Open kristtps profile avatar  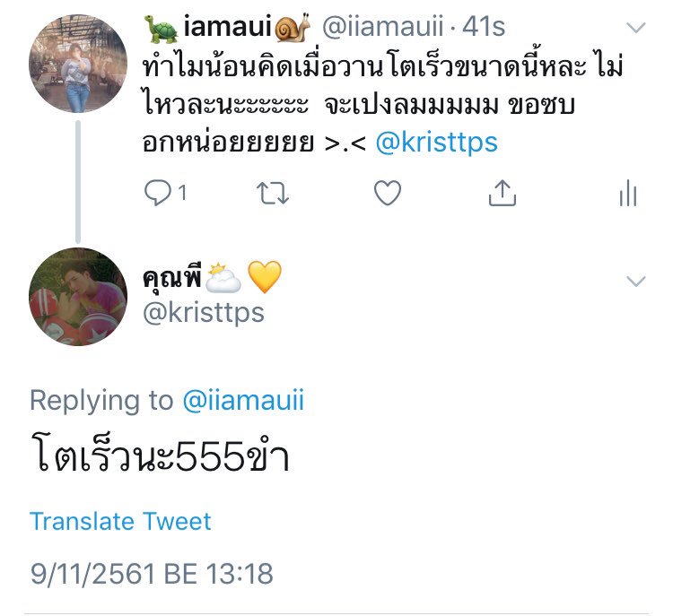click(78, 297)
